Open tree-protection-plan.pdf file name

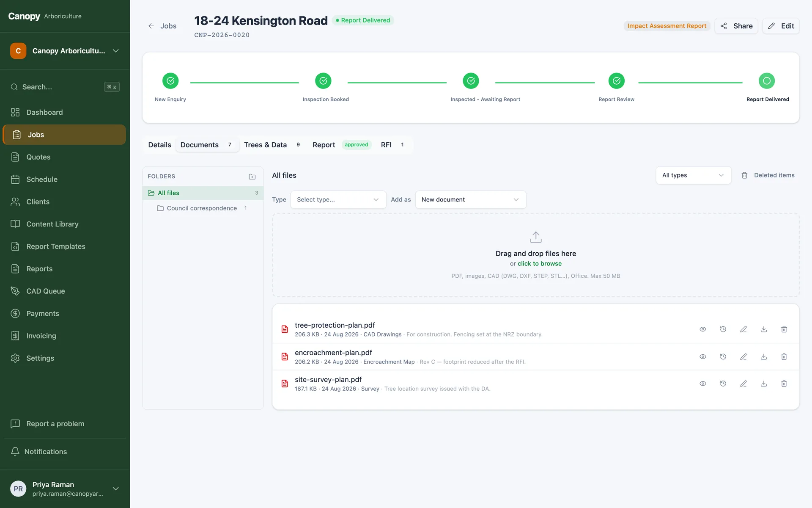tap(335, 325)
